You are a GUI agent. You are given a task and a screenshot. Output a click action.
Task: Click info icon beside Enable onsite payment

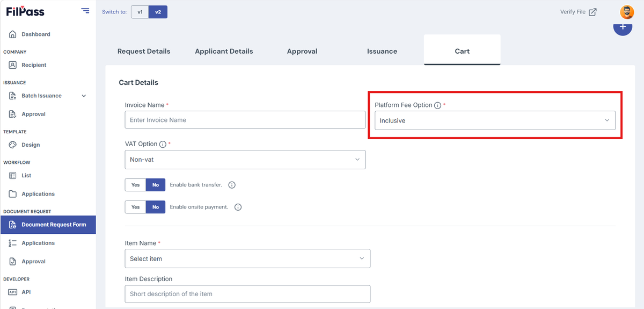(238, 207)
